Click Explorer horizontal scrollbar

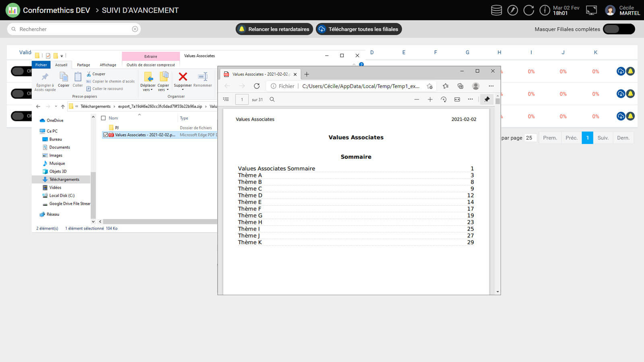click(x=159, y=222)
